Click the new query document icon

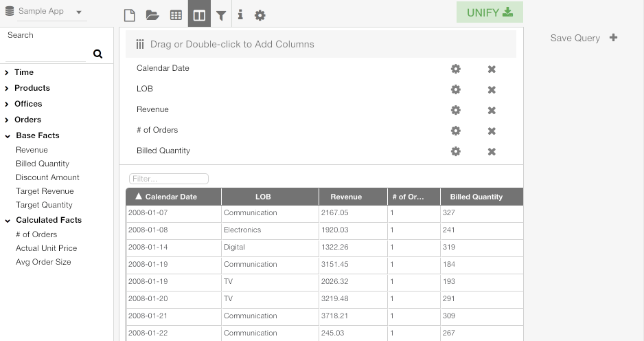point(129,15)
